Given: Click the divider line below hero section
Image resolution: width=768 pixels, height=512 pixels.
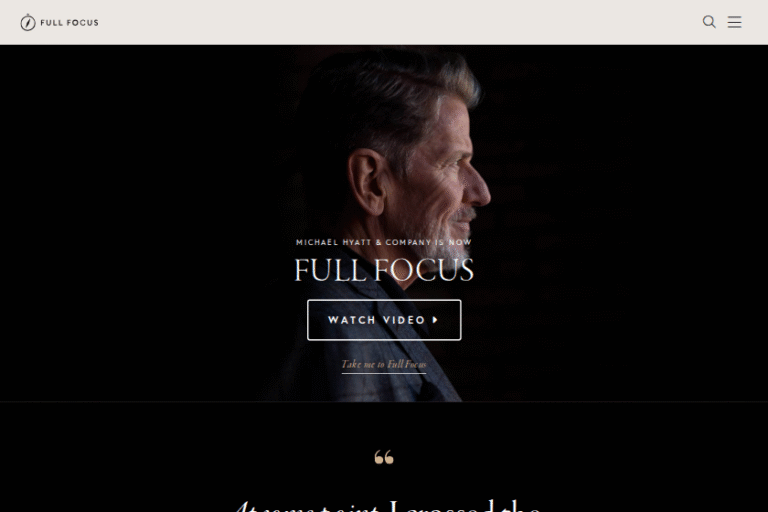Looking at the screenshot, I should click(384, 402).
